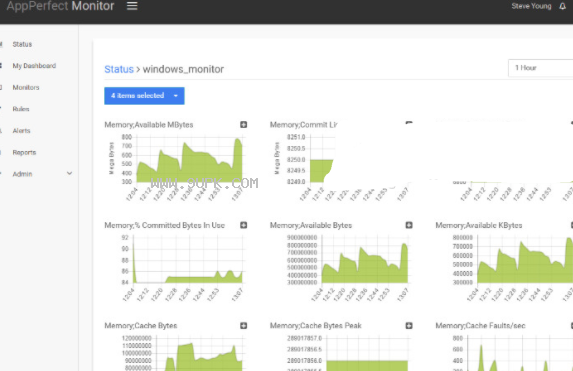This screenshot has height=371, width=573.
Task: Open Alerts section in sidebar
Action: coord(22,130)
